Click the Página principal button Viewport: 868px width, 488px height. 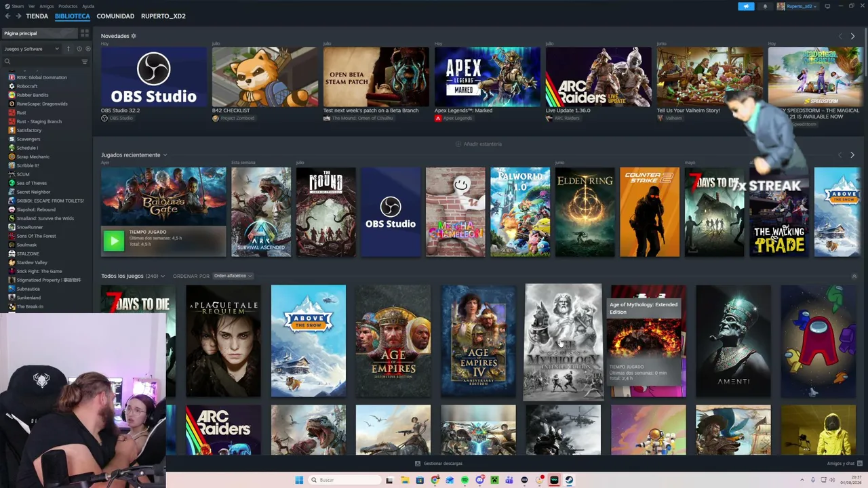pos(39,33)
